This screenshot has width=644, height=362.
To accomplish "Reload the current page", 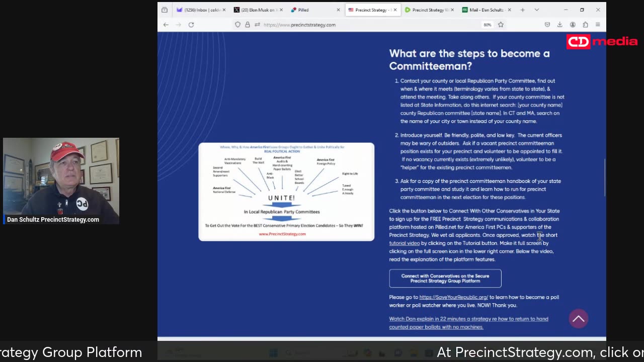I will pos(191,25).
